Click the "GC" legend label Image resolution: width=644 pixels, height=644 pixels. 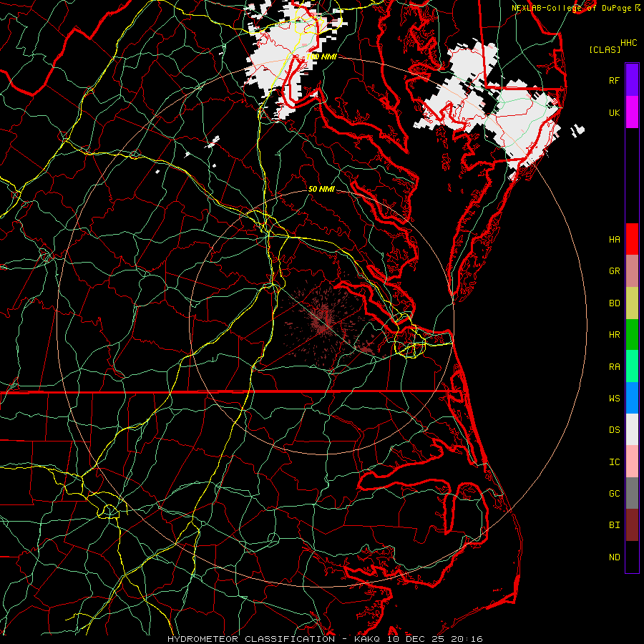tap(615, 493)
